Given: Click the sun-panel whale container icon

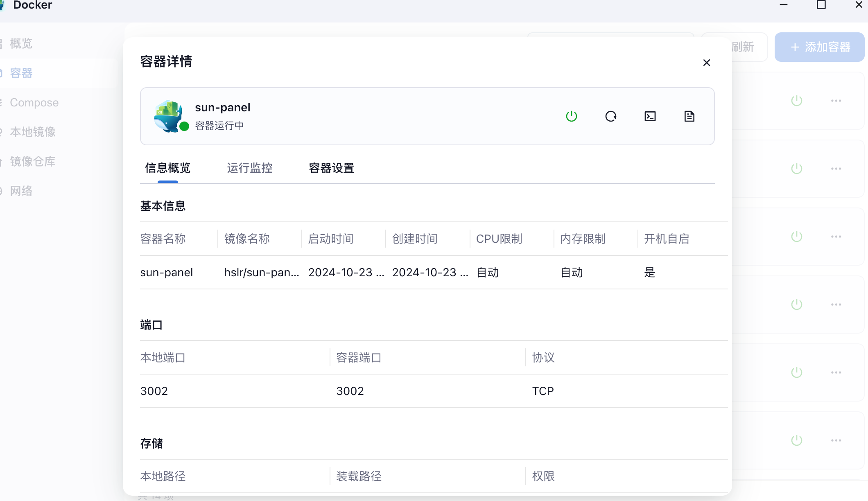Looking at the screenshot, I should pyautogui.click(x=168, y=116).
